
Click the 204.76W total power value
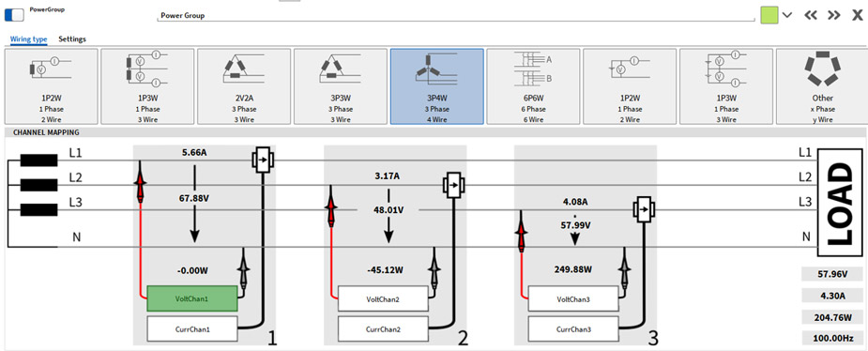coord(833,317)
